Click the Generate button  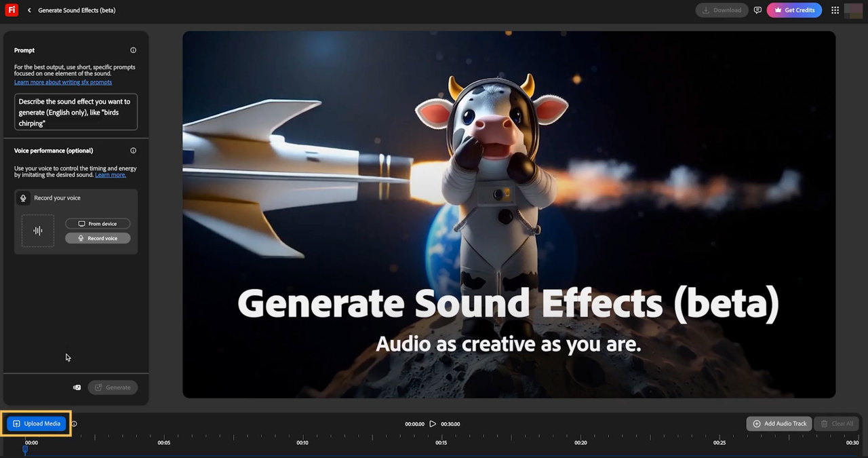[113, 387]
